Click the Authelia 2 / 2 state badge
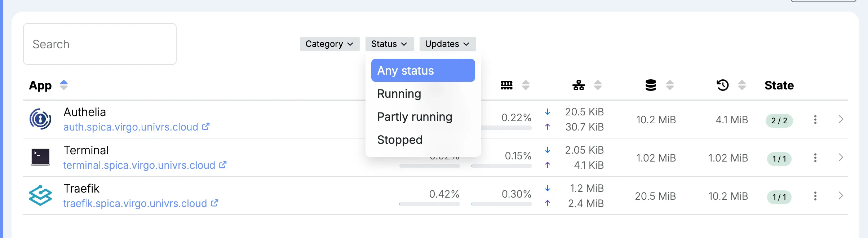The width and height of the screenshot is (868, 238). click(x=779, y=120)
